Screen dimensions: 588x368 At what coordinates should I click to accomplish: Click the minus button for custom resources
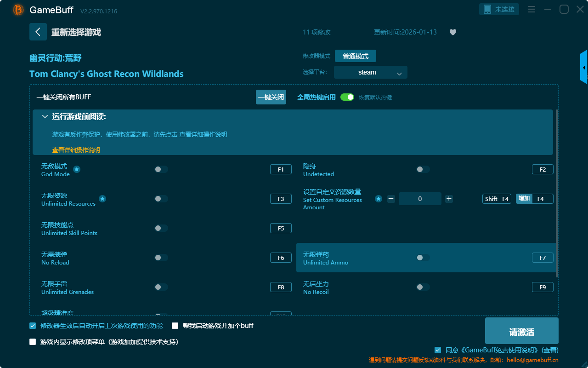click(x=391, y=199)
